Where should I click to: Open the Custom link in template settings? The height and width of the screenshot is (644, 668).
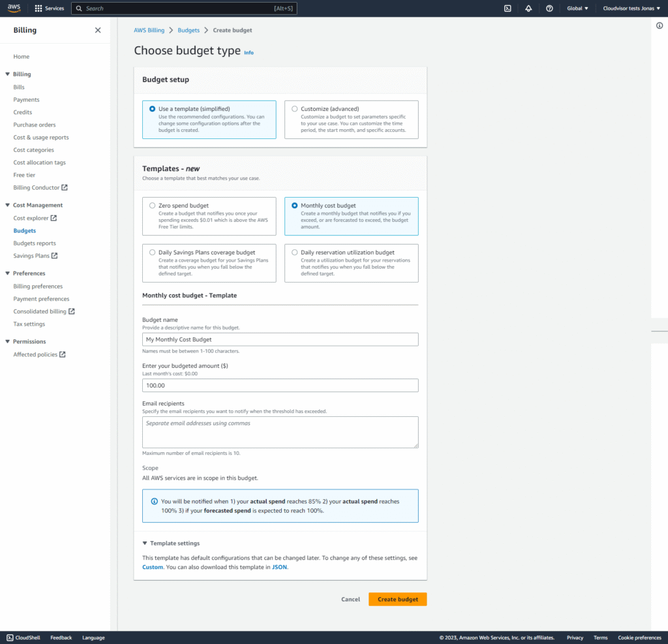(x=153, y=567)
